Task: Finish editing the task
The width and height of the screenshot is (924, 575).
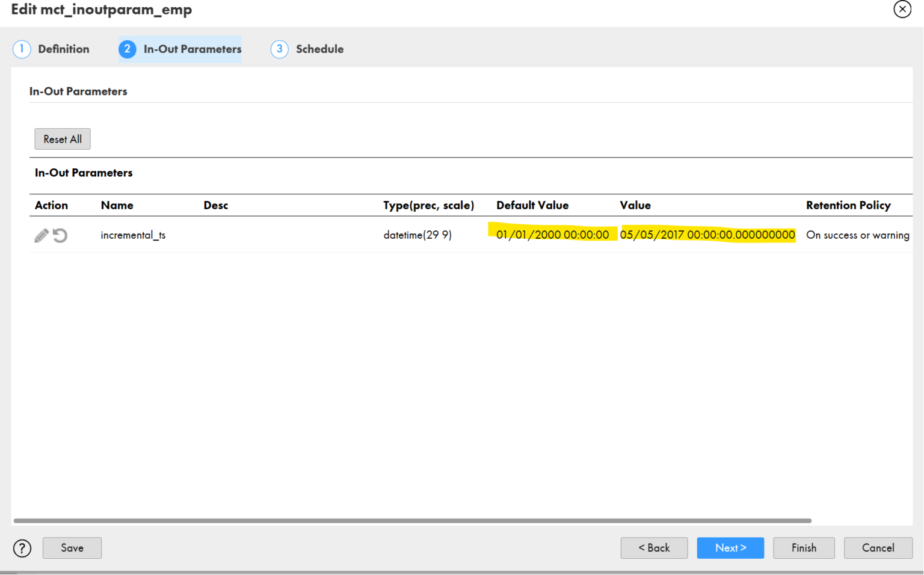Action: 804,548
